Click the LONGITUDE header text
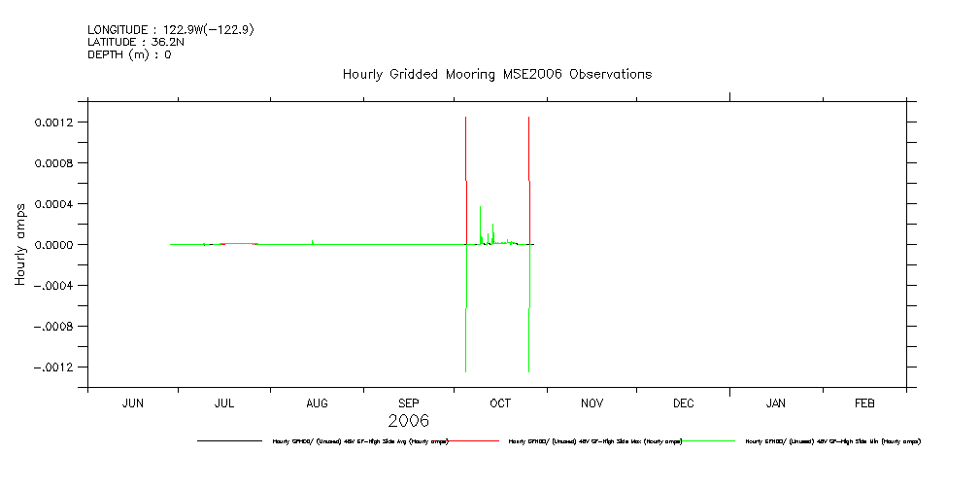The width and height of the screenshot is (980, 490). coord(171,30)
